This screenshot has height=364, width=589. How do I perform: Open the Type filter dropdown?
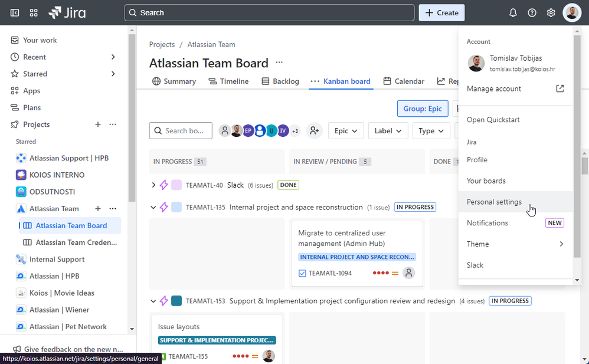[431, 131]
